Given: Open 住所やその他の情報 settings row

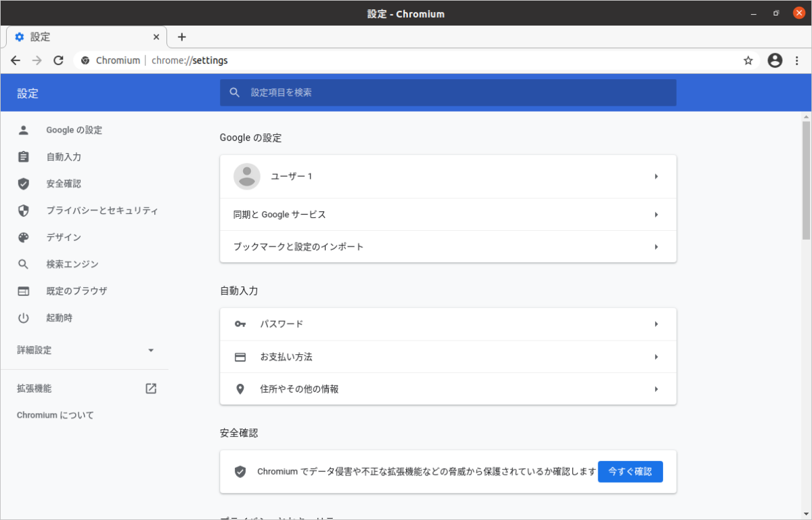Looking at the screenshot, I should [x=448, y=389].
